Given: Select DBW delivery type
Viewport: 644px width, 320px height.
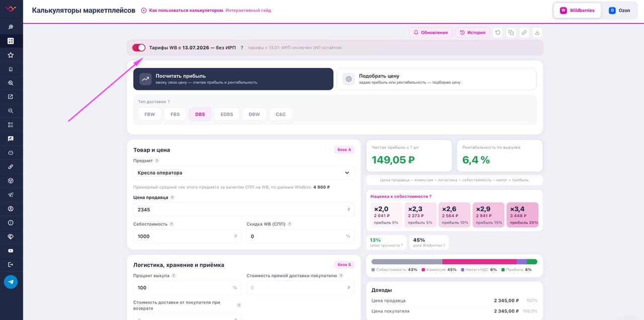Looking at the screenshot, I should coord(255,114).
